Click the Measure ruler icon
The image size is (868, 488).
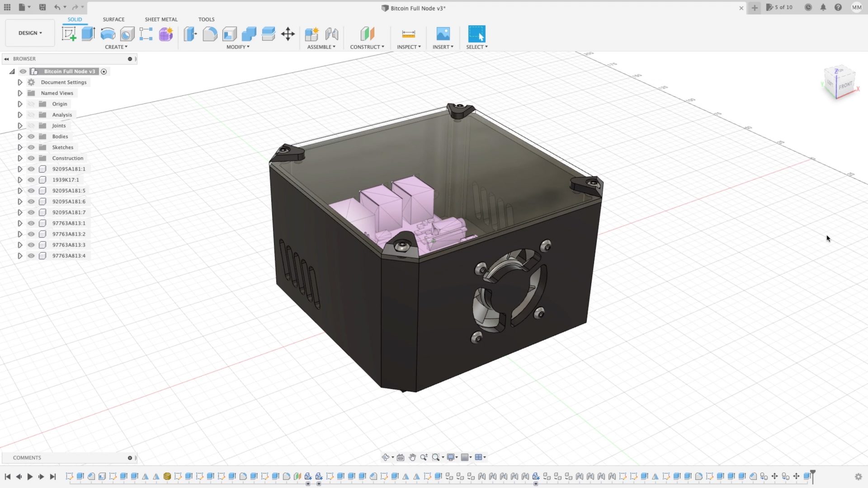tap(408, 34)
